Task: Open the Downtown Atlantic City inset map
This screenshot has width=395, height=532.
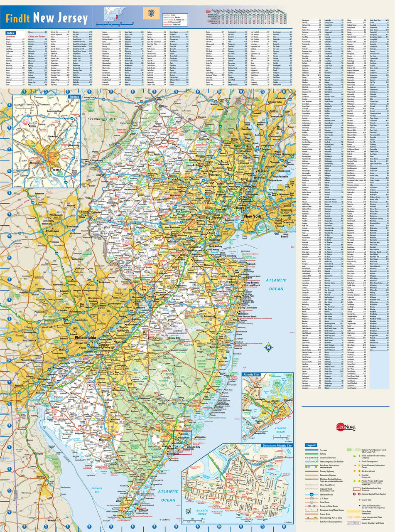Action: (x=237, y=482)
